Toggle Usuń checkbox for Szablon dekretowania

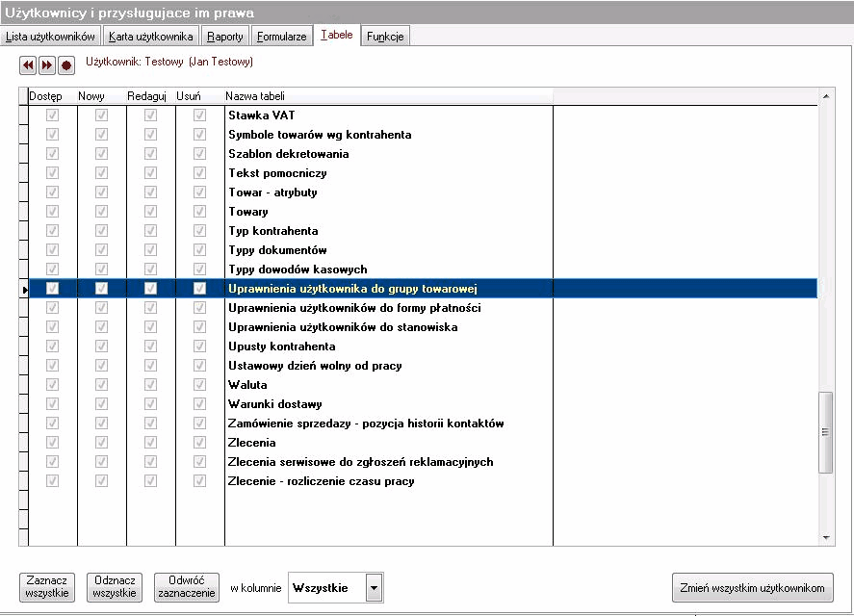199,154
